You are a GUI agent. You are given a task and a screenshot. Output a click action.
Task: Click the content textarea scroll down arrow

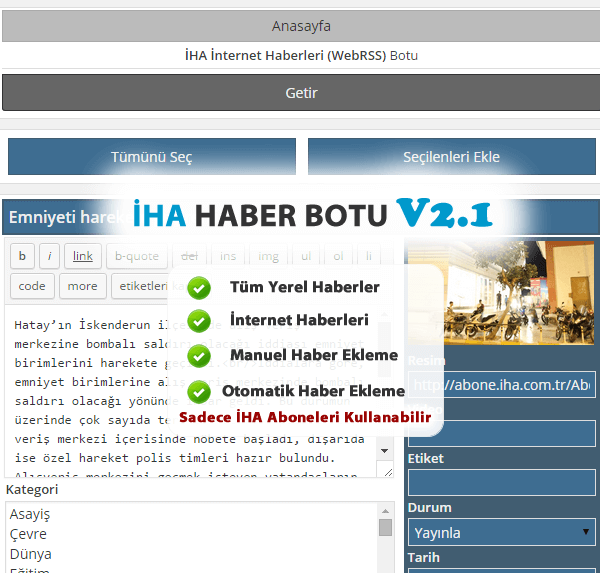point(385,451)
